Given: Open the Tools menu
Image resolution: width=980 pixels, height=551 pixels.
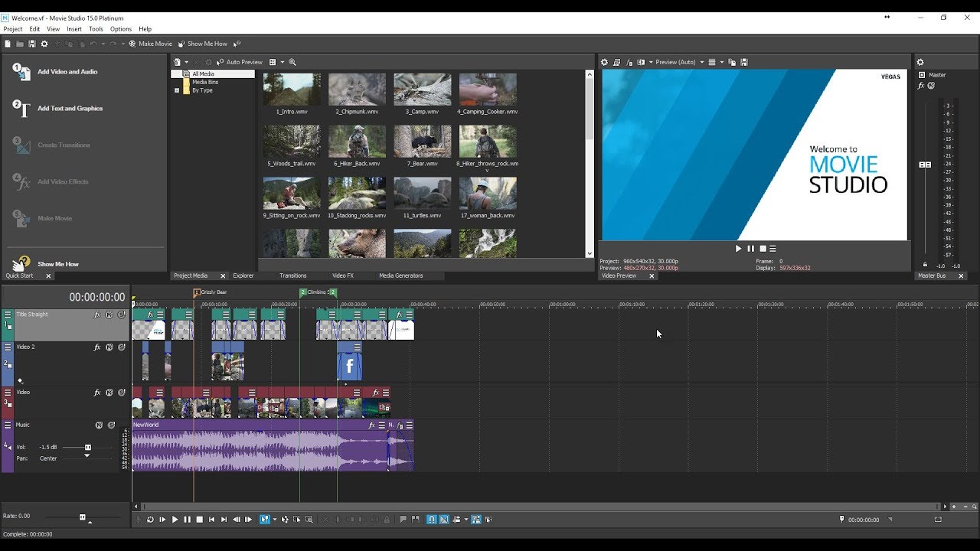Looking at the screenshot, I should [96, 29].
